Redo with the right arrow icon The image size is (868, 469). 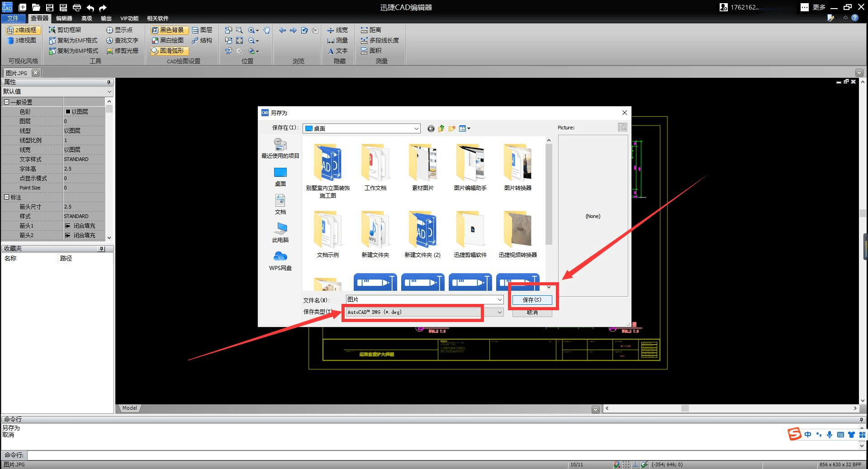tap(103, 8)
